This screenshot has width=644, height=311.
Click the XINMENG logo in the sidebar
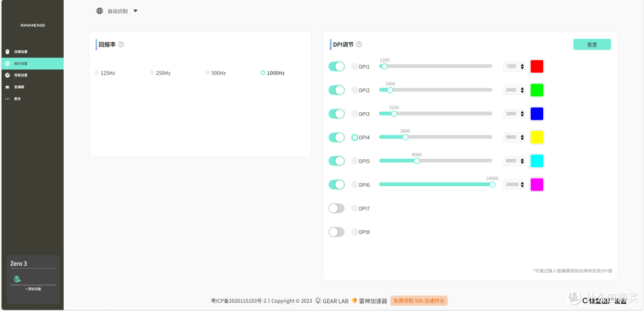pos(32,26)
